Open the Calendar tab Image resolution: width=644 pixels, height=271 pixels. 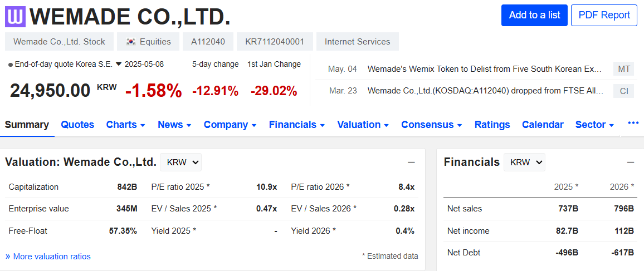[x=543, y=125]
